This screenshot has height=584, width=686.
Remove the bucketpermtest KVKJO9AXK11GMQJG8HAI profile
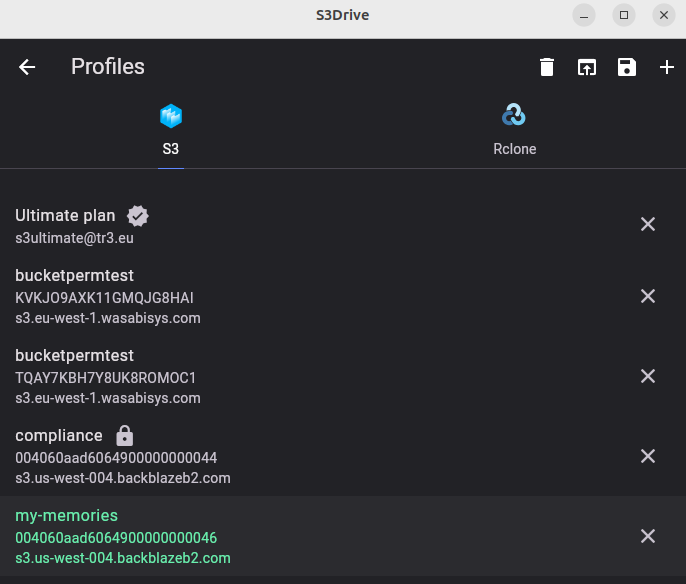(x=648, y=296)
